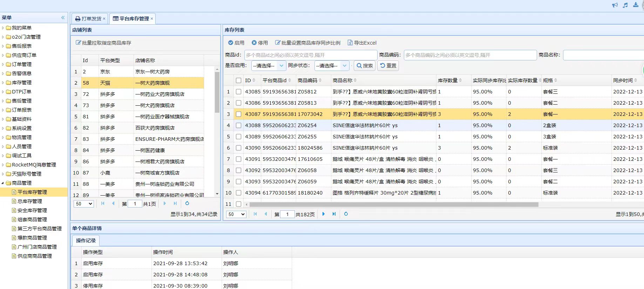Click 启用 enable button in inventory toolbar
This screenshot has width=644, height=289.
[x=236, y=43]
